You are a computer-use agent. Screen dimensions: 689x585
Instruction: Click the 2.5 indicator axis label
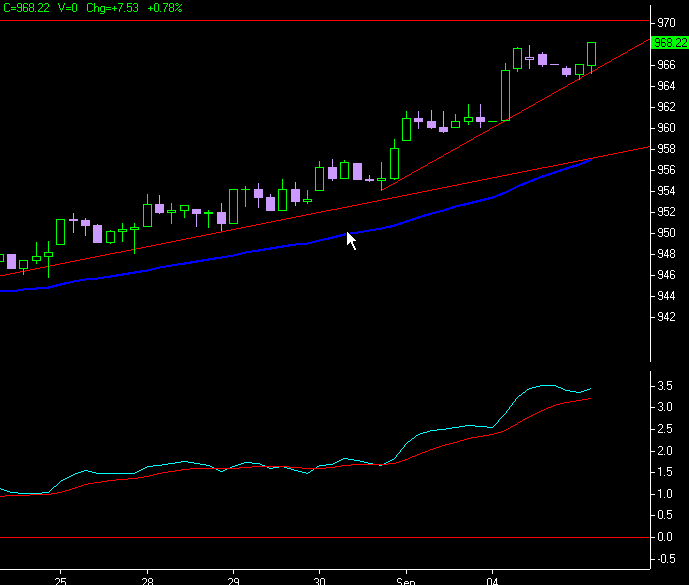point(664,429)
